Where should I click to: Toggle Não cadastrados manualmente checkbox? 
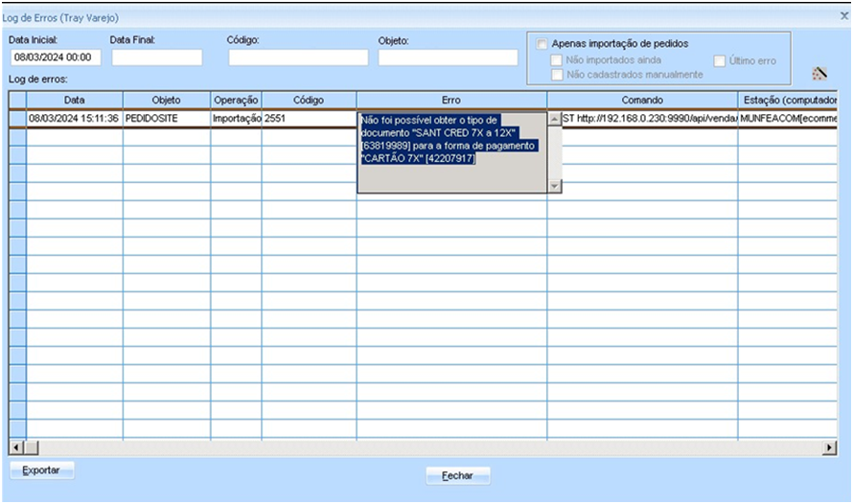(556, 75)
